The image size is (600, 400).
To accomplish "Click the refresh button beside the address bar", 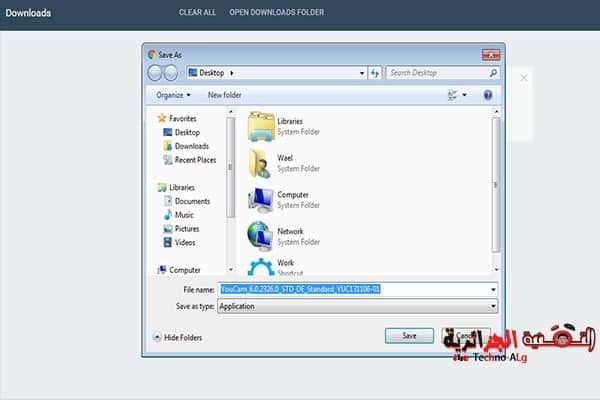I will (x=375, y=73).
